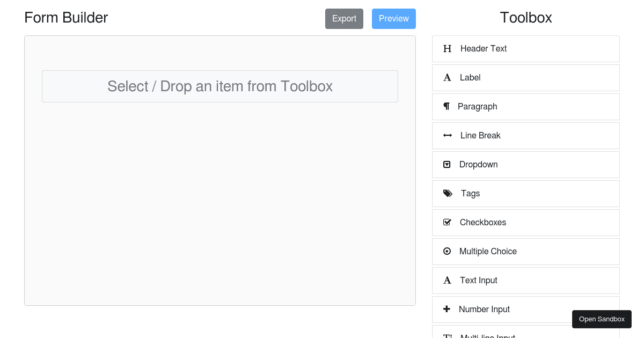
Task: Select the Paragraph pilcrow icon
Action: coord(447,106)
